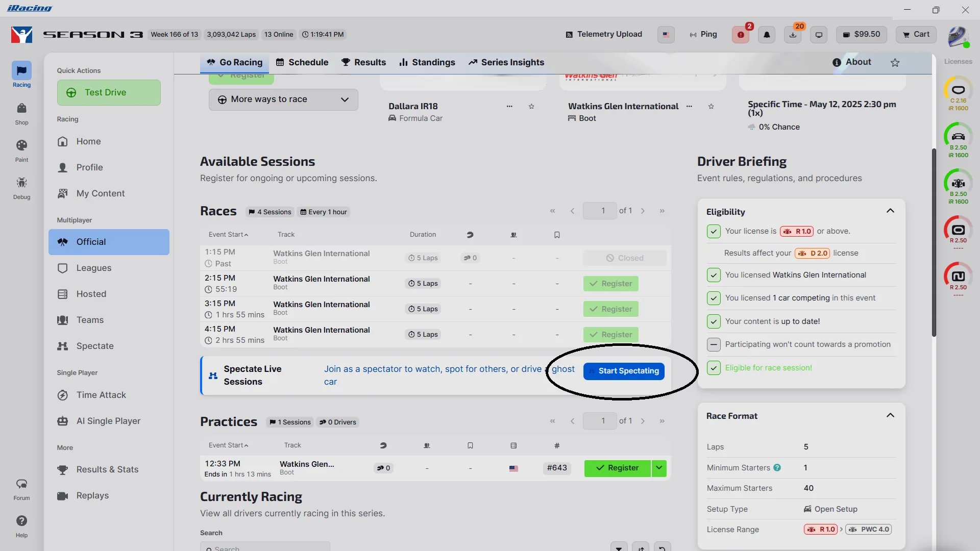
Task: Open the Shop sidebar icon
Action: 21,114
